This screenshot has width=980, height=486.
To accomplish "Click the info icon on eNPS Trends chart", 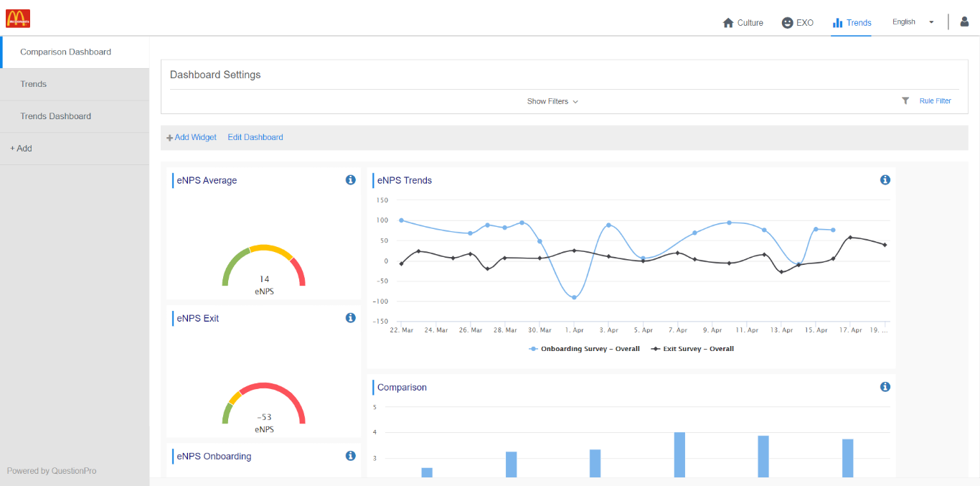I will 885,180.
